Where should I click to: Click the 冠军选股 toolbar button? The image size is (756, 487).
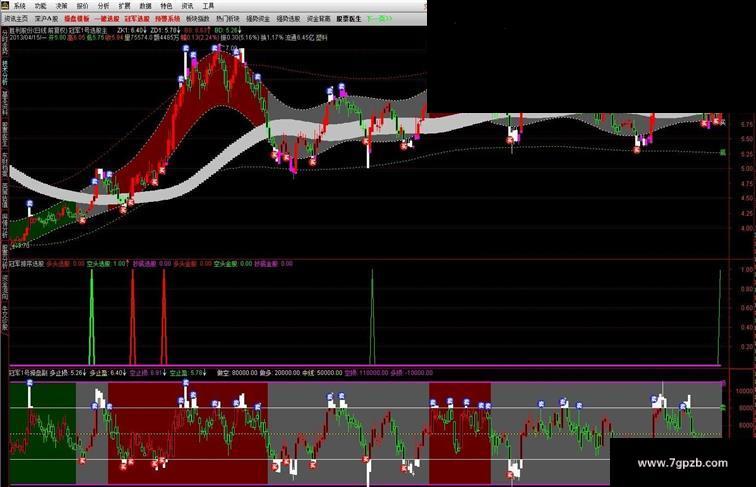(137, 19)
